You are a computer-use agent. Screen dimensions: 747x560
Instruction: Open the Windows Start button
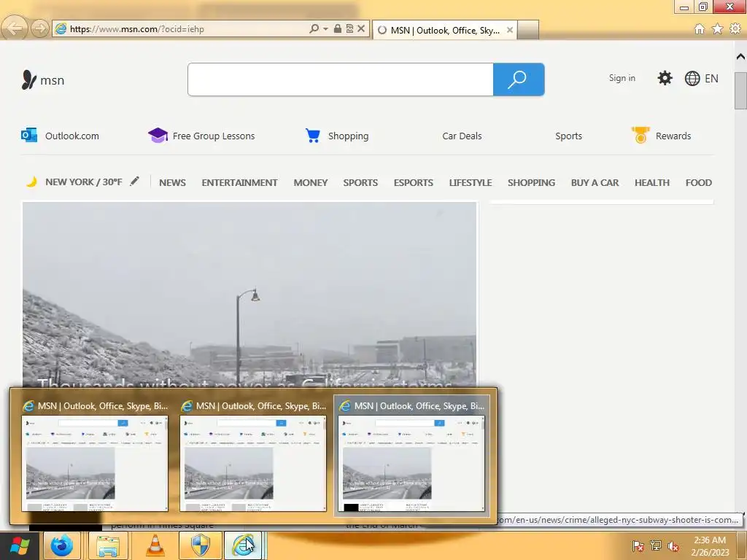[20, 545]
